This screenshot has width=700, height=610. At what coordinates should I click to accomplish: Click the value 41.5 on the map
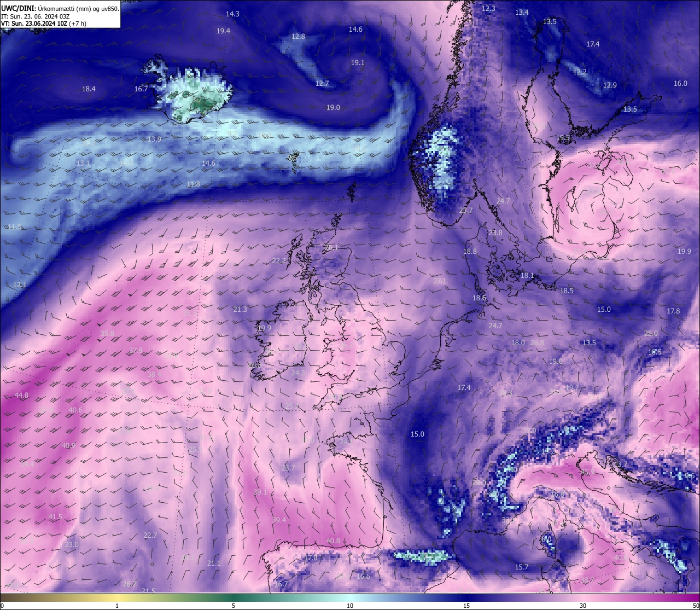coord(55,517)
